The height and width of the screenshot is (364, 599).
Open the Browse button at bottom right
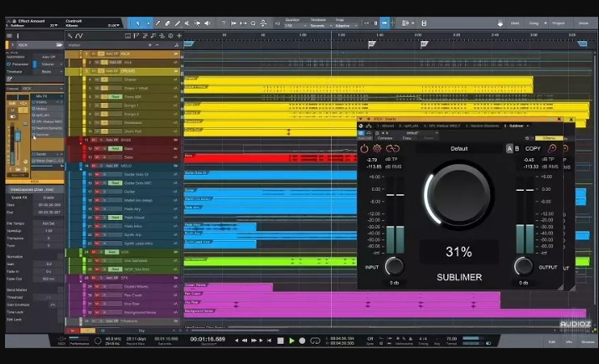(587, 341)
